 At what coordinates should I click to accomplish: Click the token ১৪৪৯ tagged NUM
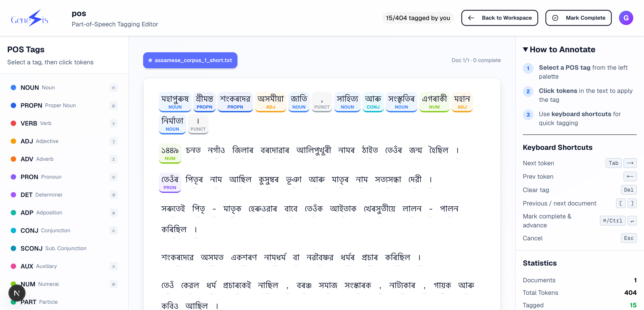(x=170, y=153)
